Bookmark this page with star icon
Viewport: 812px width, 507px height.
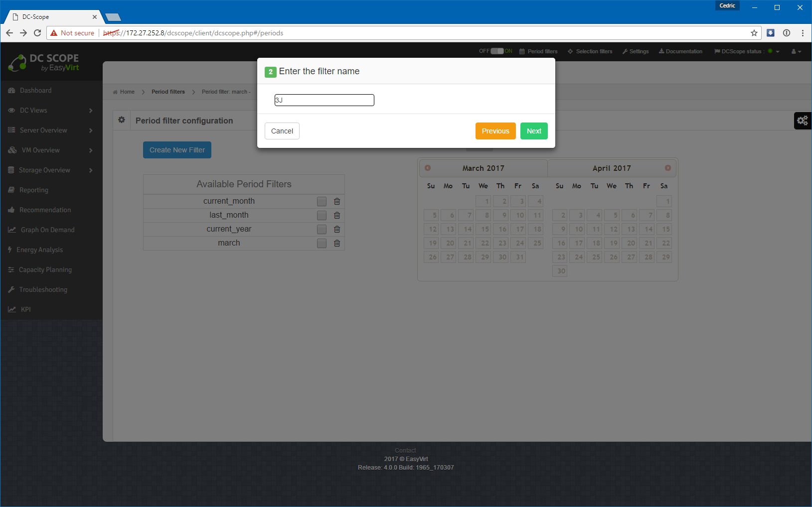coord(754,33)
